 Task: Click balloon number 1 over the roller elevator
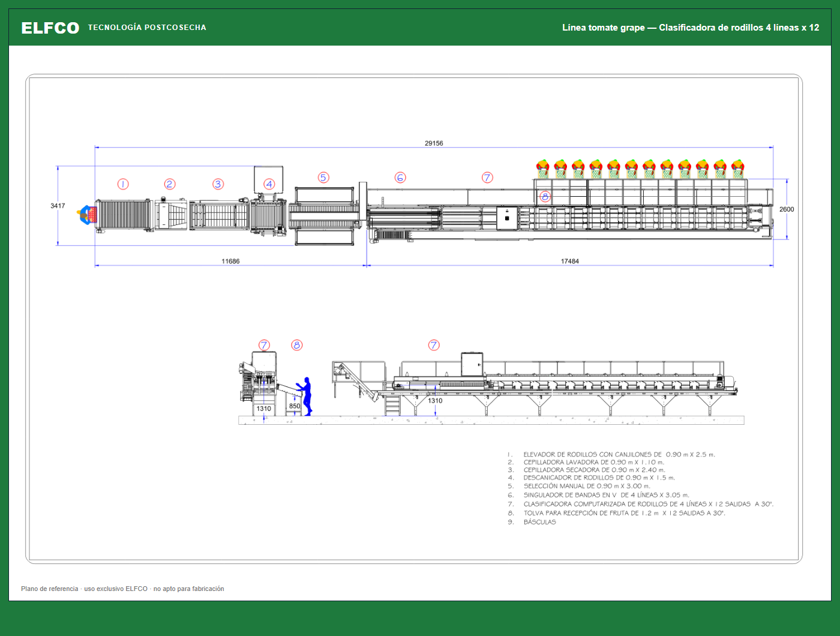[x=123, y=184]
